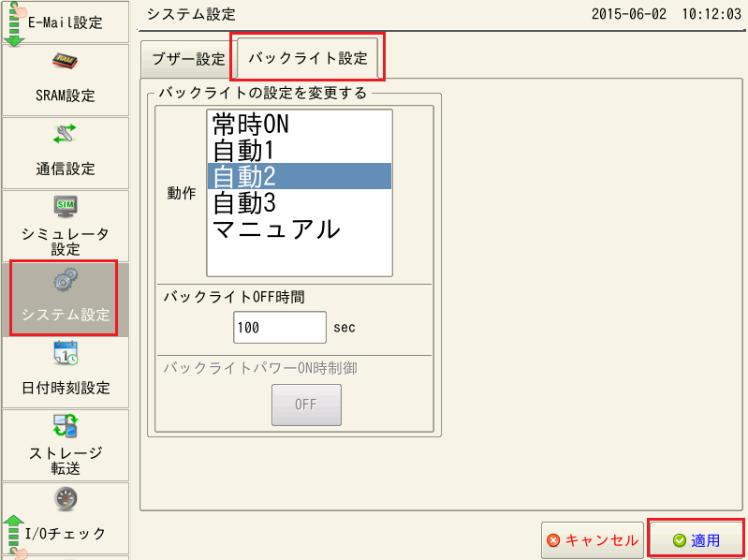Select the シミュレータ設定 monitor icon

65,206
